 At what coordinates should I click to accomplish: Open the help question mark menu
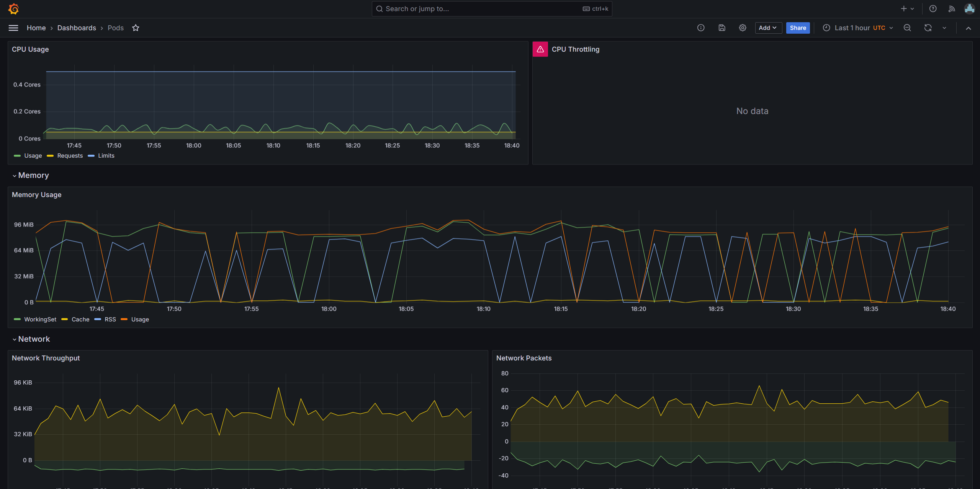[933, 8]
